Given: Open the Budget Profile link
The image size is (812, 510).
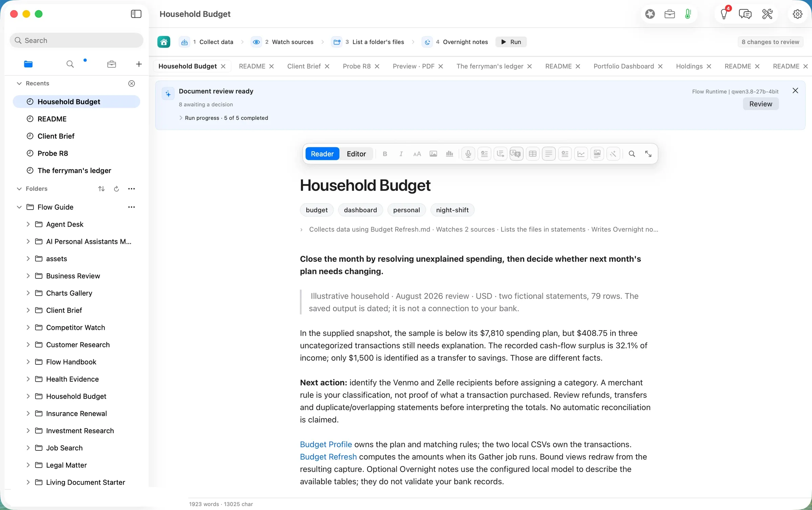Looking at the screenshot, I should point(326,444).
